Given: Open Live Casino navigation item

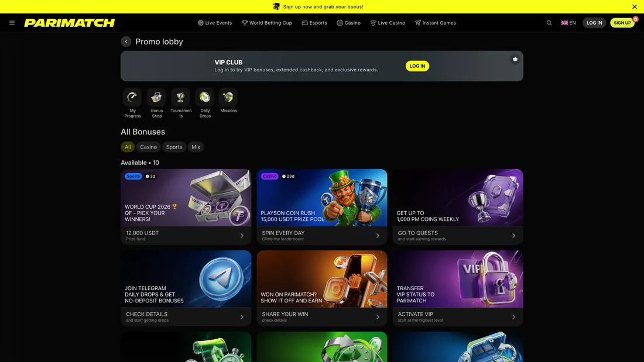Looking at the screenshot, I should point(388,23).
